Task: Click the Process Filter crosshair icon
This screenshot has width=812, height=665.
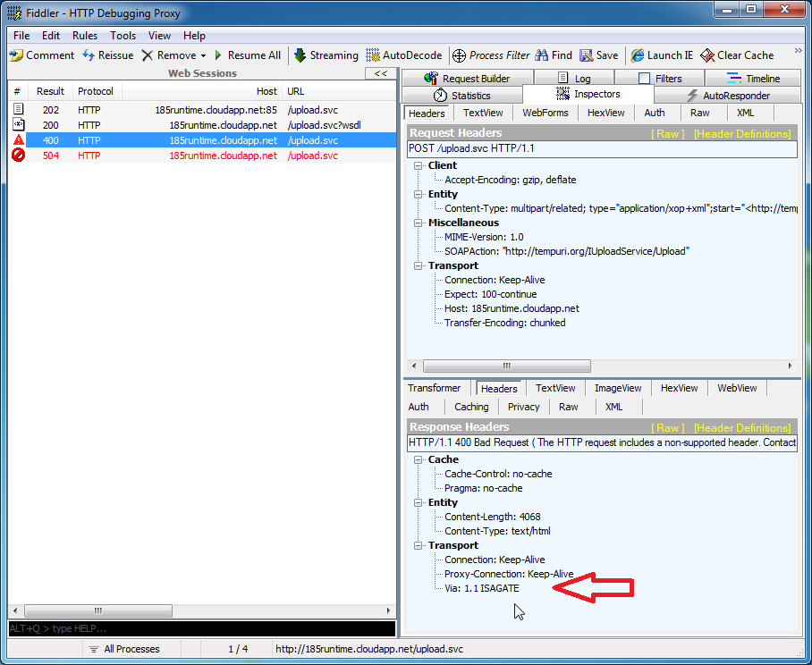Action: (460, 55)
